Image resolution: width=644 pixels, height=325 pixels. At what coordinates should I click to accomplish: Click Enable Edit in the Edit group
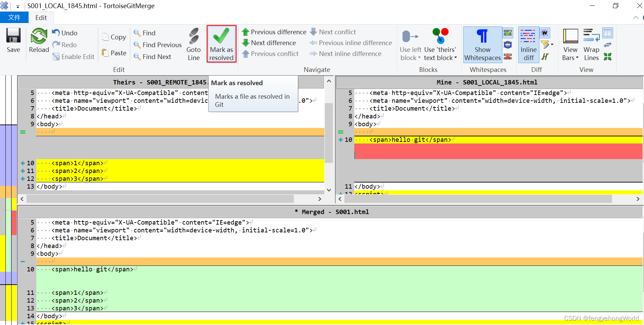(x=73, y=57)
